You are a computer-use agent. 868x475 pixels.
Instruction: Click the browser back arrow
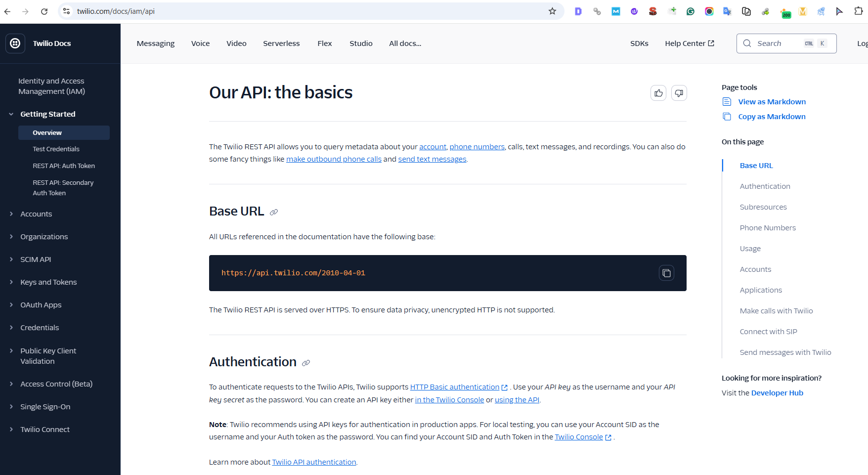[x=7, y=11]
